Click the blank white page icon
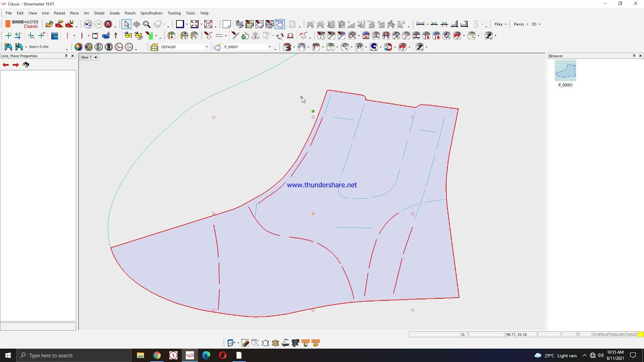 click(226, 24)
